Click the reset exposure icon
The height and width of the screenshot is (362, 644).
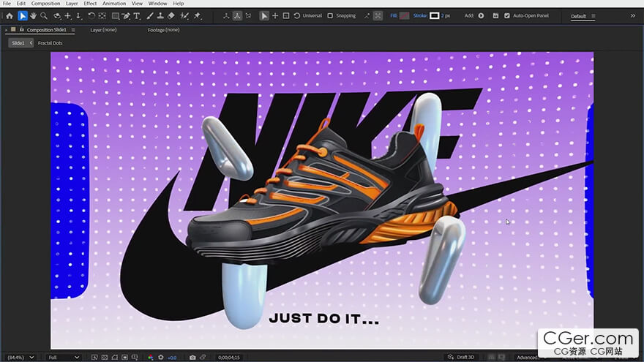click(x=160, y=358)
